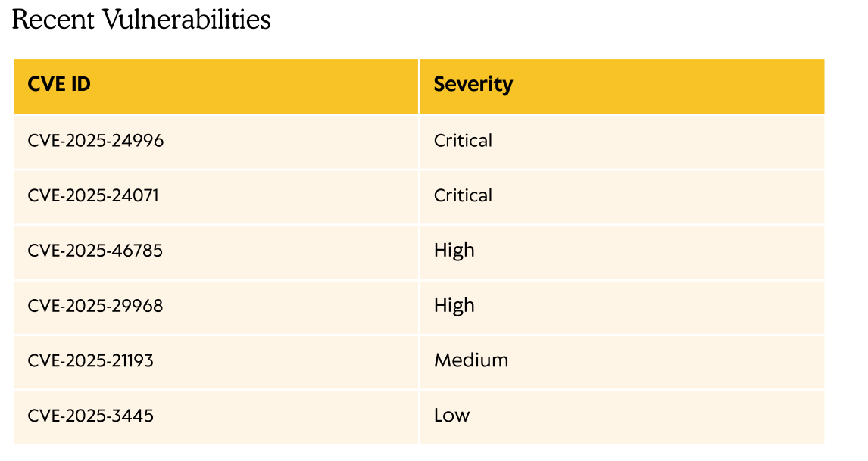868x461 pixels.
Task: Open the CVE-2025-29968 entry
Action: click(x=95, y=306)
